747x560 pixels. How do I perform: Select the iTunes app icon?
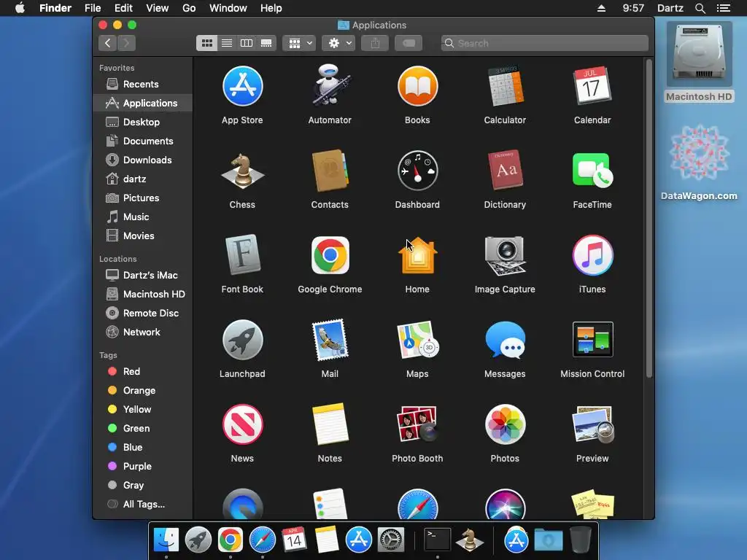[x=592, y=255]
